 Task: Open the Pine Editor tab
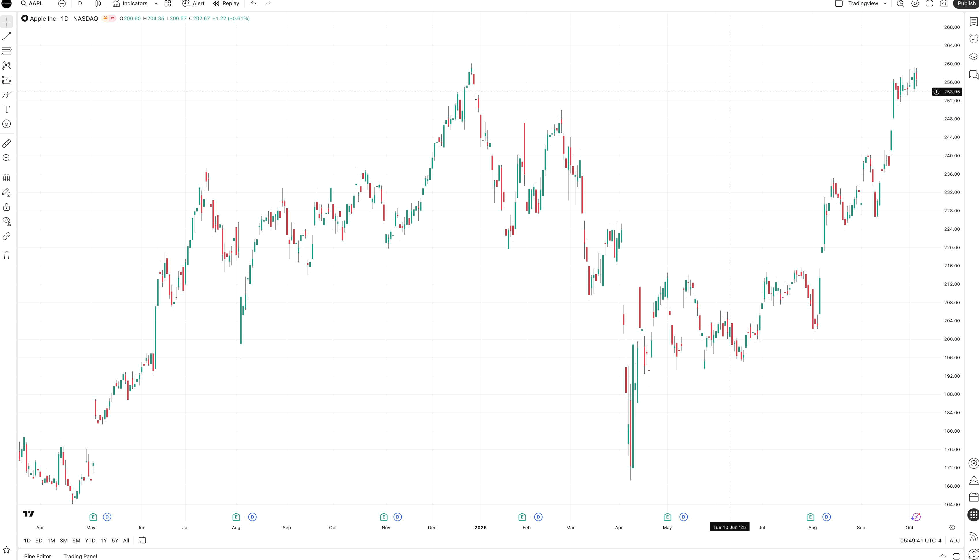[37, 556]
